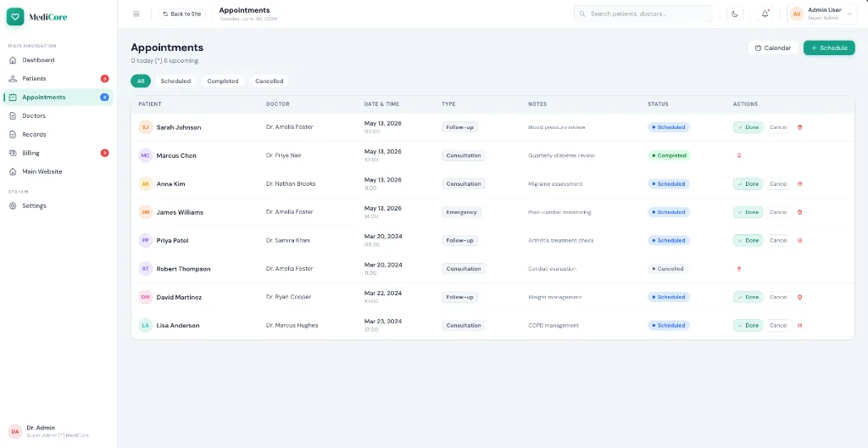Delete Anna Kim's appointment trash icon
The height and width of the screenshot is (448, 868).
[x=799, y=184]
